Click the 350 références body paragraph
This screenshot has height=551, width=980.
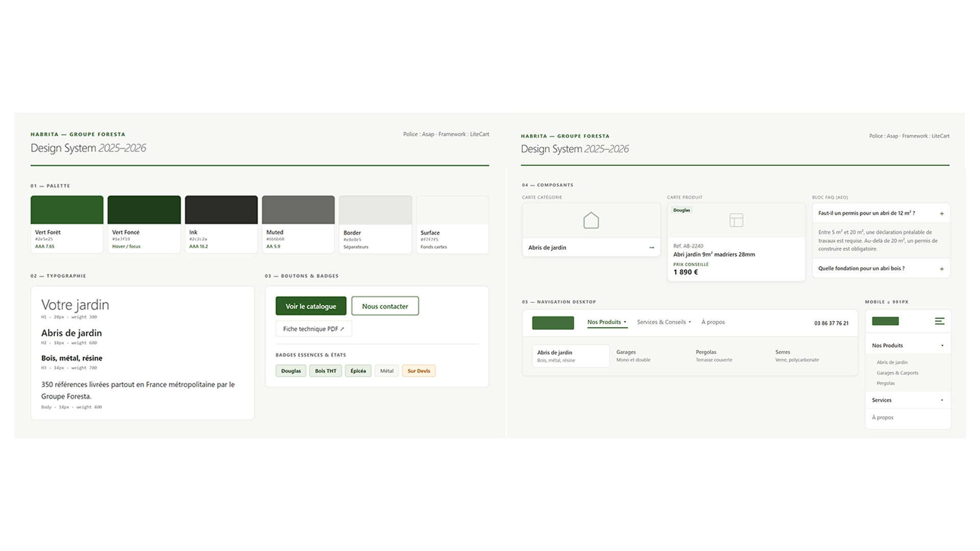point(138,390)
